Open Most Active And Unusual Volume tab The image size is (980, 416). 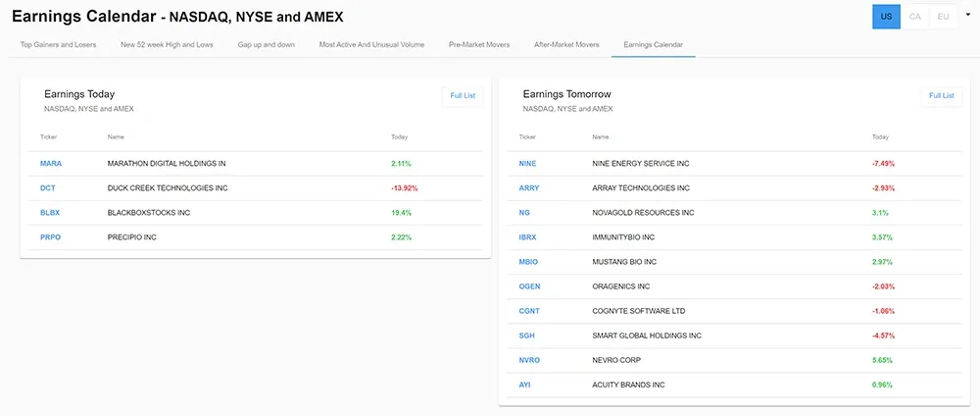point(371,44)
